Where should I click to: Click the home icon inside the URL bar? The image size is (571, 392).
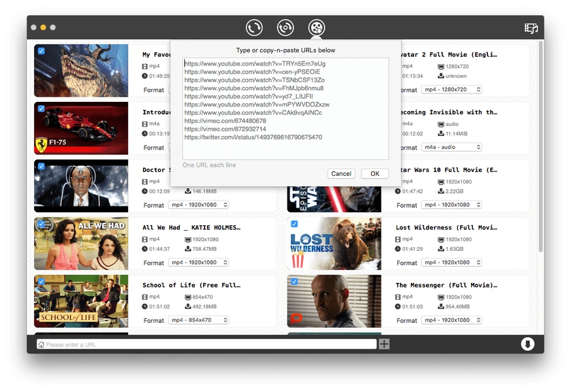[x=40, y=344]
